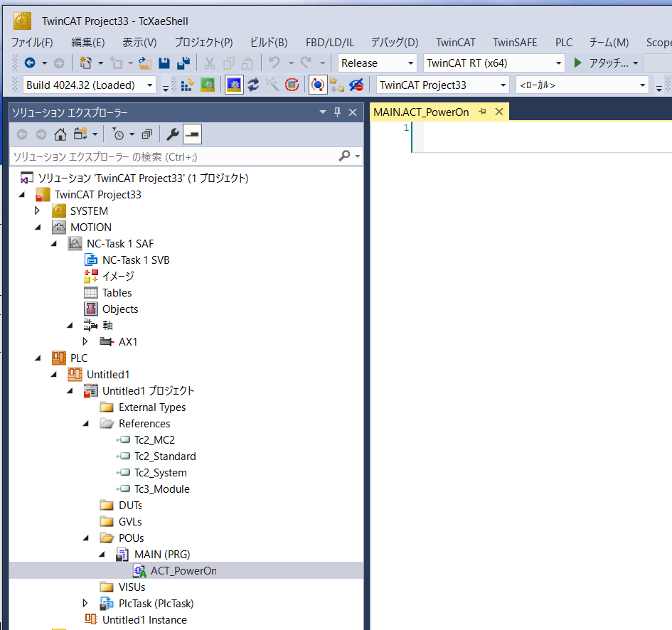Click the hide/blocked eye icon in toolbar
This screenshot has width=672, height=630.
point(356,85)
